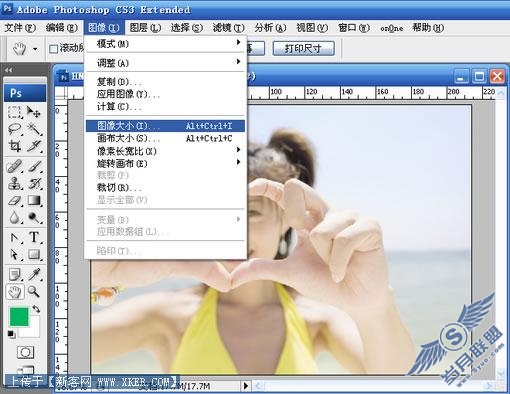The width and height of the screenshot is (510, 394).
Task: Open the onOne menu
Action: point(392,28)
